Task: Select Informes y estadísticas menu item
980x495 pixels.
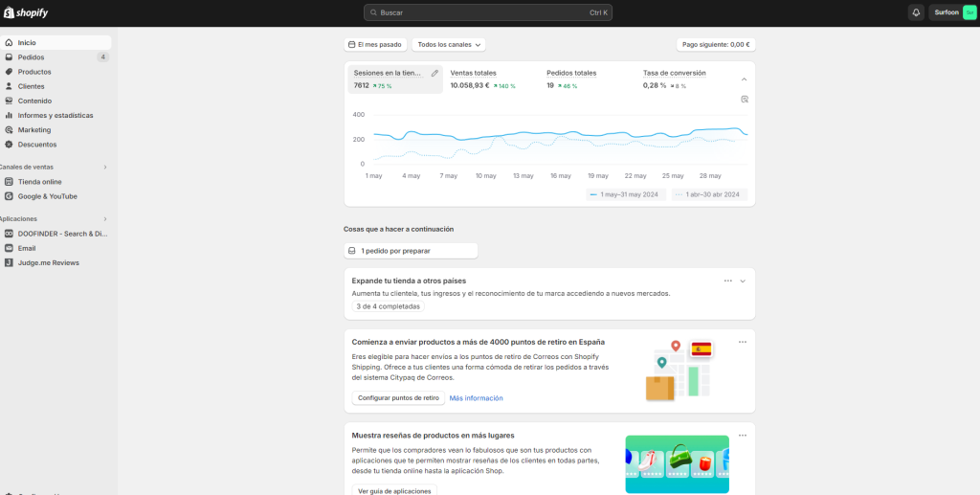Action: point(56,115)
